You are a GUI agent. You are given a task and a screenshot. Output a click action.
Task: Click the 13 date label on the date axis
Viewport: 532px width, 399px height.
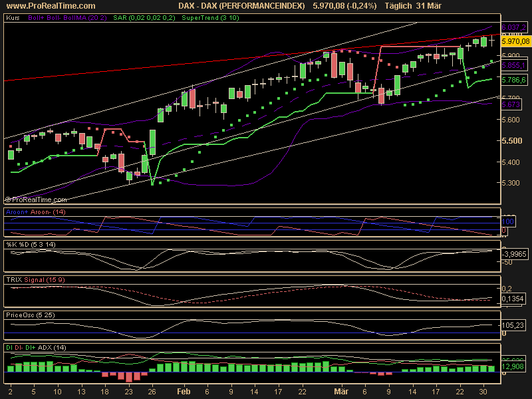pos(81,392)
